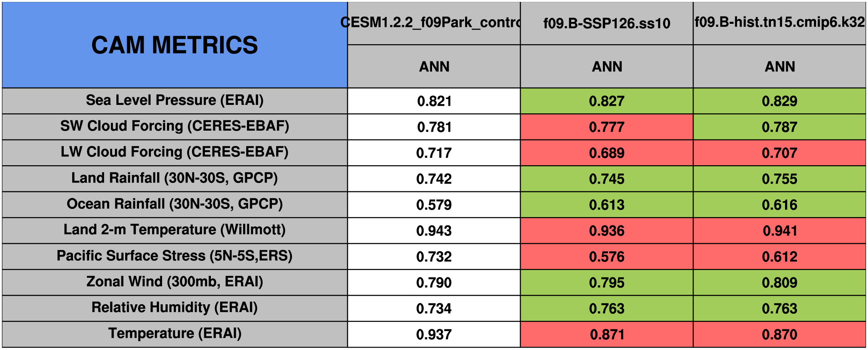Select the red cell showing 0.870
This screenshot has height=350, width=868.
pos(779,334)
